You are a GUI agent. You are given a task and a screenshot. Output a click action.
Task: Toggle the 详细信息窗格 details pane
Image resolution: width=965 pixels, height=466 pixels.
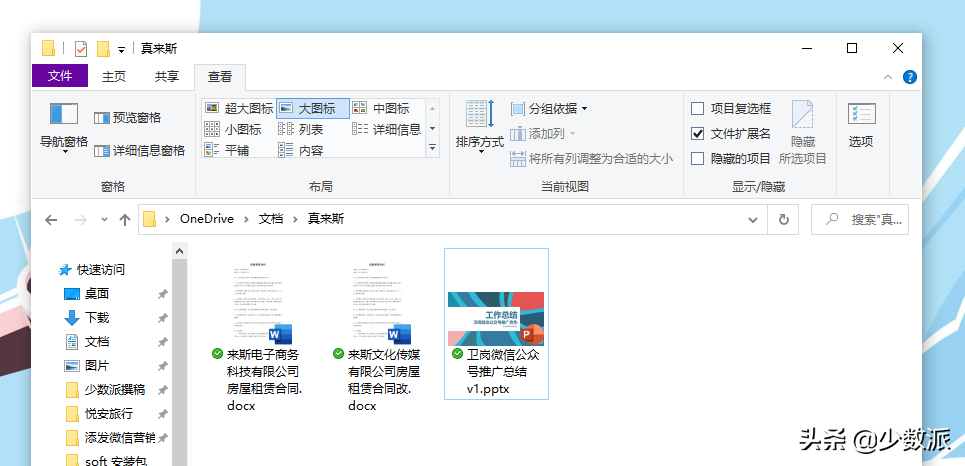(139, 150)
